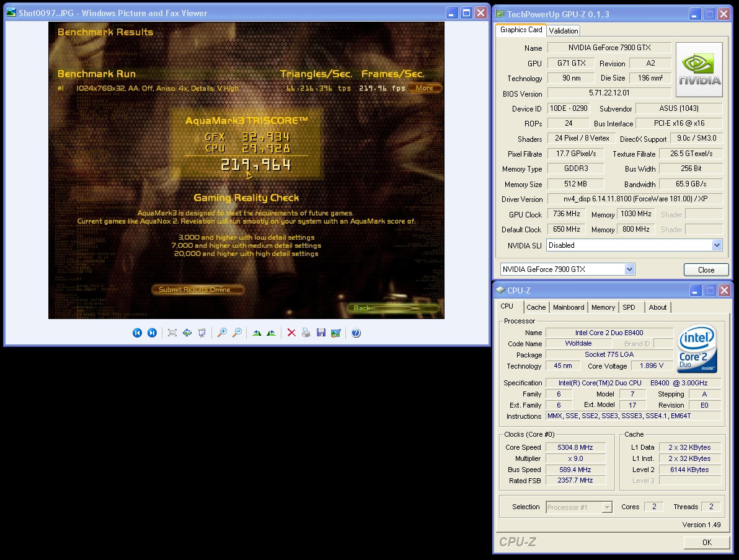Minimize the CPU-Z window
This screenshot has width=739, height=560.
pos(696,291)
